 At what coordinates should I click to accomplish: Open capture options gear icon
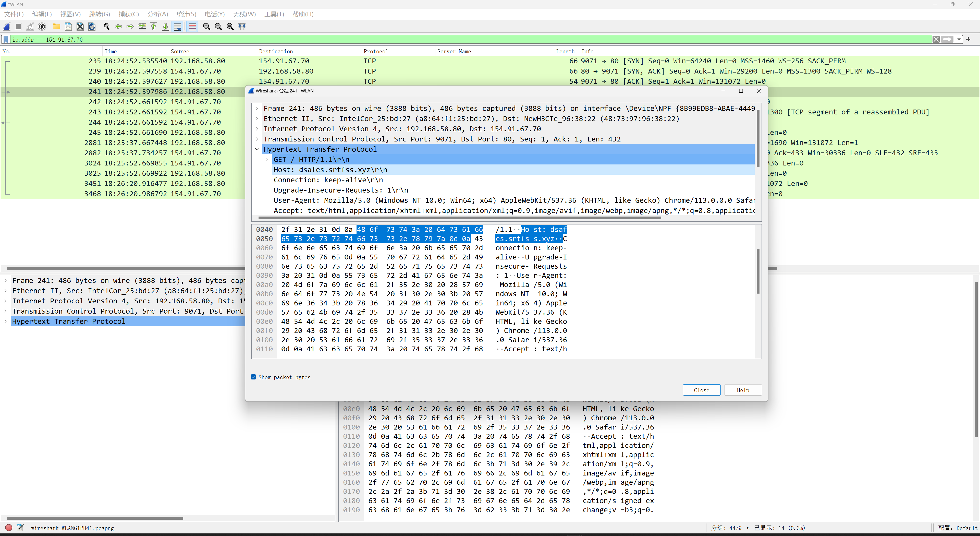(42, 26)
